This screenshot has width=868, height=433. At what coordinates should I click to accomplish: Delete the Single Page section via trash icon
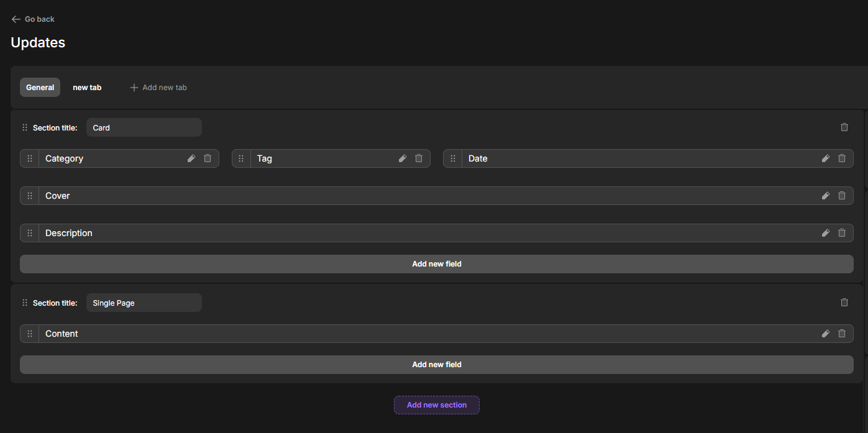click(844, 303)
